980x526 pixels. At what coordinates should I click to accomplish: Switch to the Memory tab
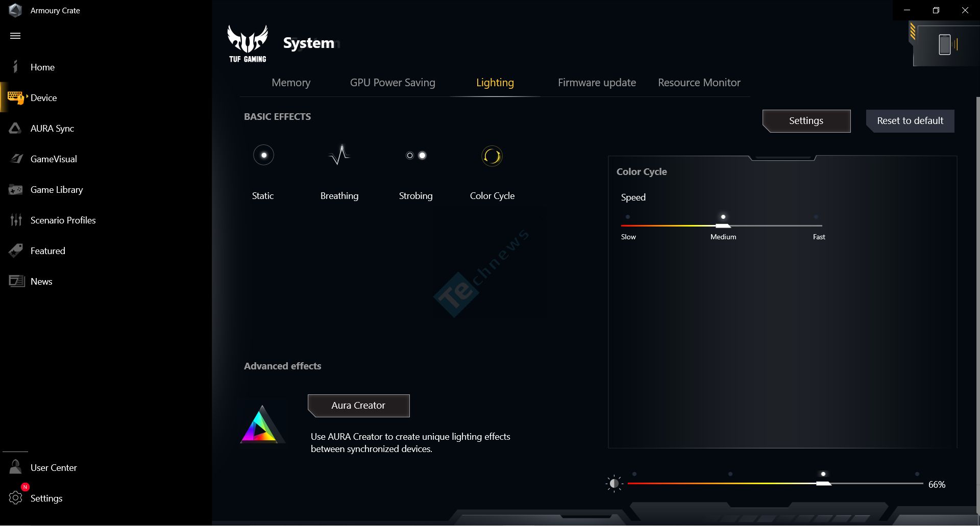(291, 83)
